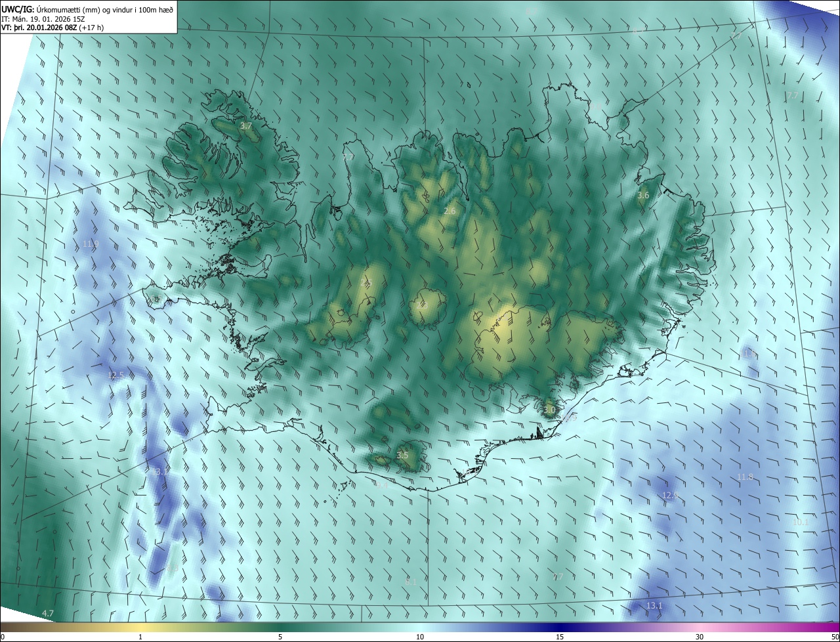Viewport: 840px width, 642px height.
Task: Select the 'VT: Þri. 20.01.2026 08Z (+17 h)' line
Action: click(52, 27)
